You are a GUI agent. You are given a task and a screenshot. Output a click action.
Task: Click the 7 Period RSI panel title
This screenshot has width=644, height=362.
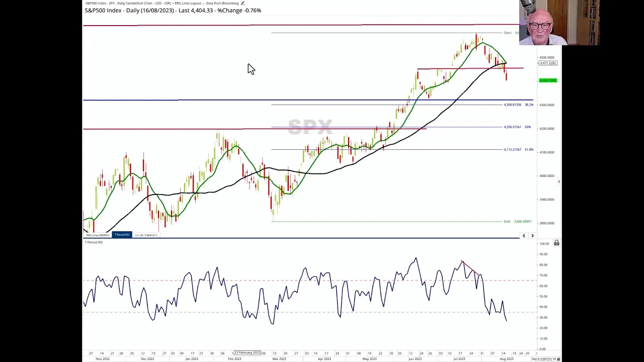point(94,242)
